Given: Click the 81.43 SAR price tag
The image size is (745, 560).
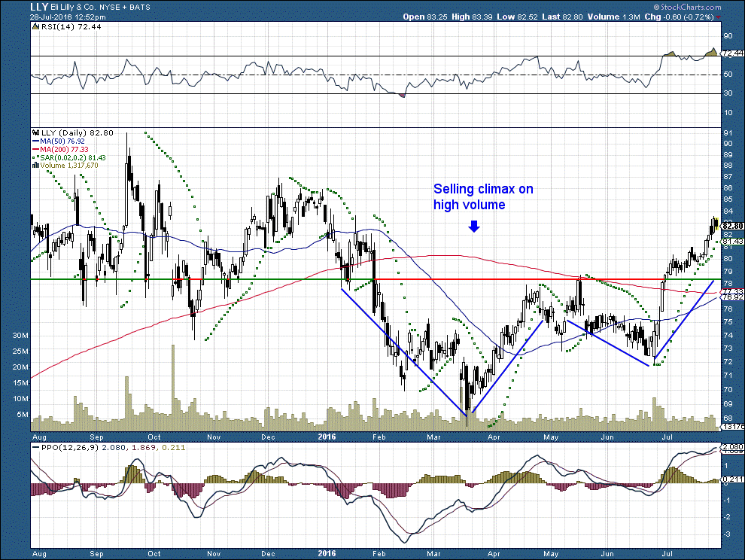Looking at the screenshot, I should (733, 242).
